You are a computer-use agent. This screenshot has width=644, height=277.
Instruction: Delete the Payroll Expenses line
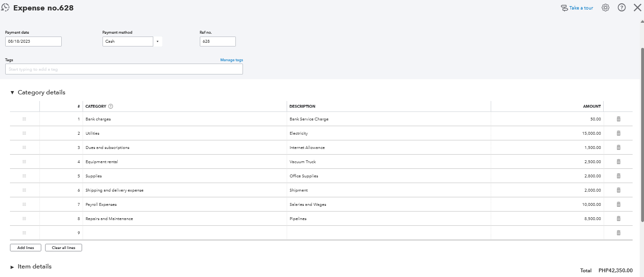[x=618, y=204]
